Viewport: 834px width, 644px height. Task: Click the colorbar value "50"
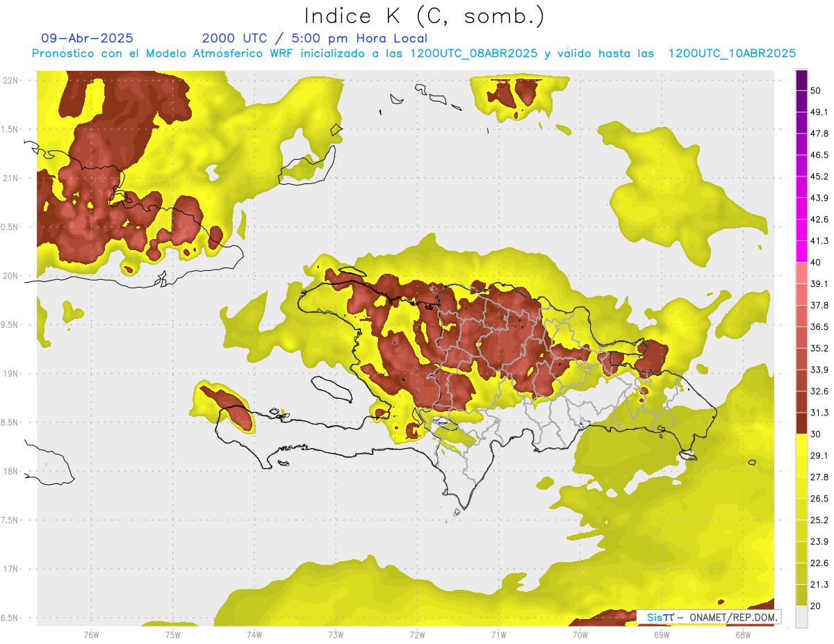pos(816,90)
